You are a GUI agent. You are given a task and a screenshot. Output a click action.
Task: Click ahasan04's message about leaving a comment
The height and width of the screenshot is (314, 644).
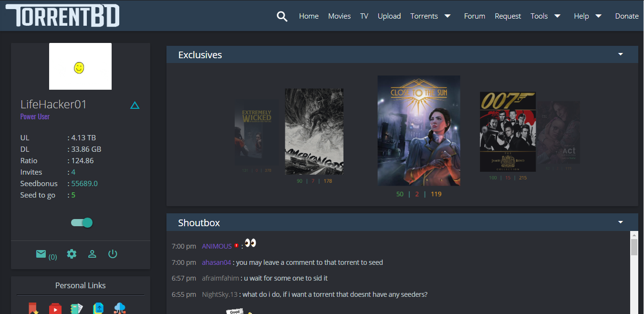(310, 262)
